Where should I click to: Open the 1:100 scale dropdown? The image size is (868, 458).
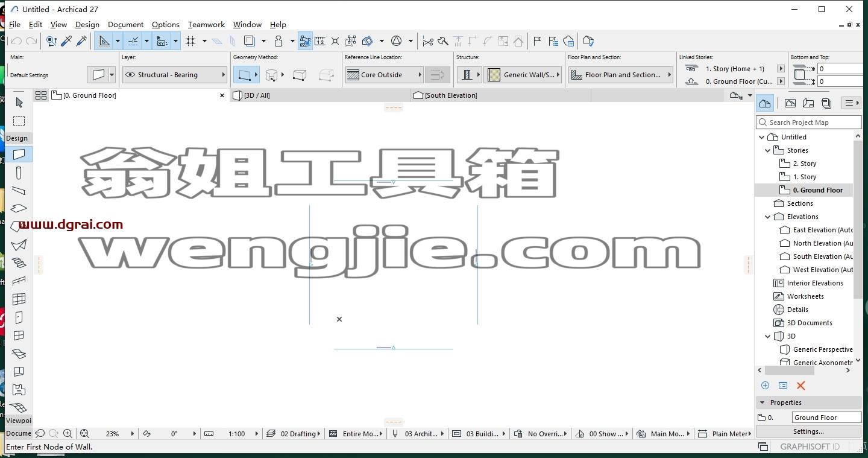(x=231, y=433)
